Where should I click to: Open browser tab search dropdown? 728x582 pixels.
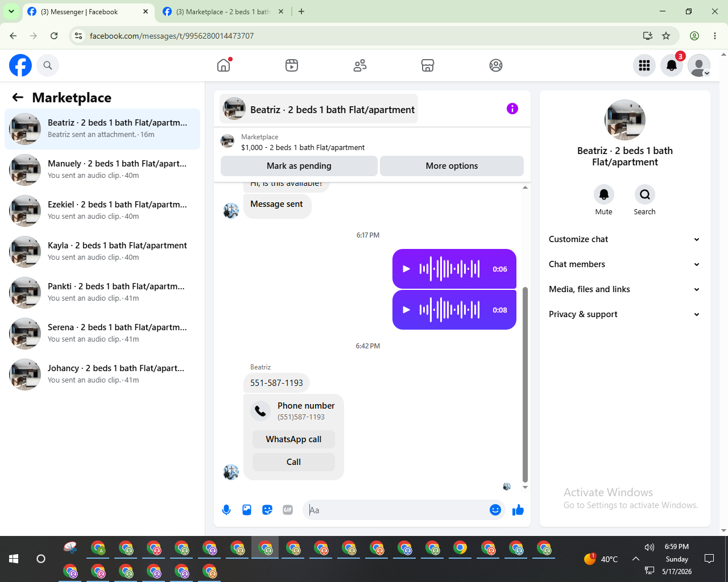(11, 11)
